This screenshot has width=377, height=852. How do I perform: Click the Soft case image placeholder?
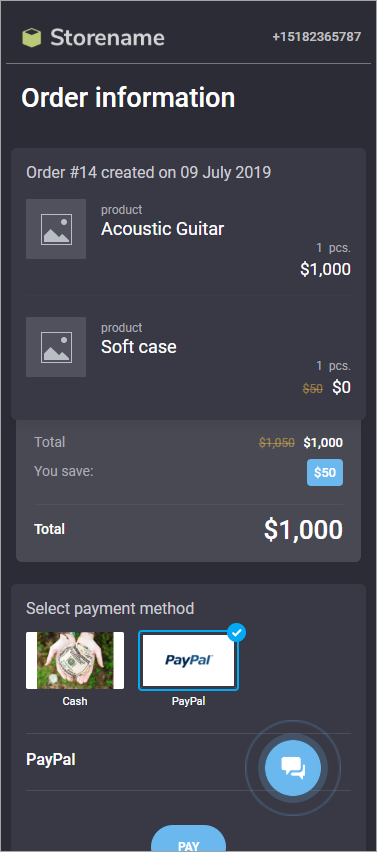tap(56, 347)
